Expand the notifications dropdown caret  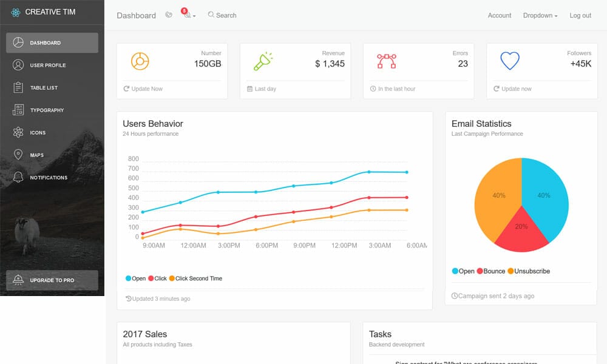[195, 17]
